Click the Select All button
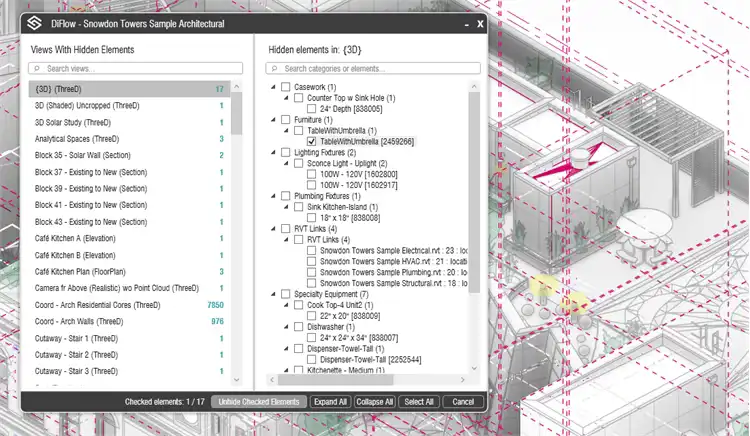The height and width of the screenshot is (436, 750). tap(418, 402)
